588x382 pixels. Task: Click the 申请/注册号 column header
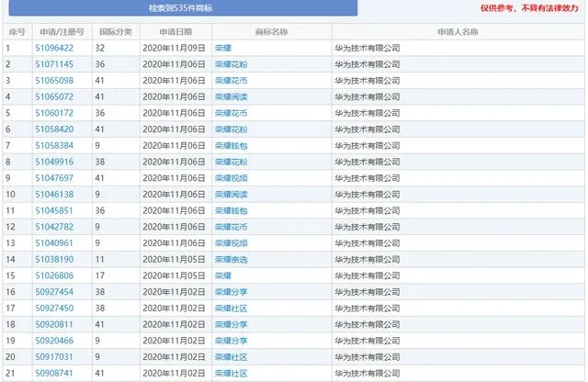[x=61, y=32]
